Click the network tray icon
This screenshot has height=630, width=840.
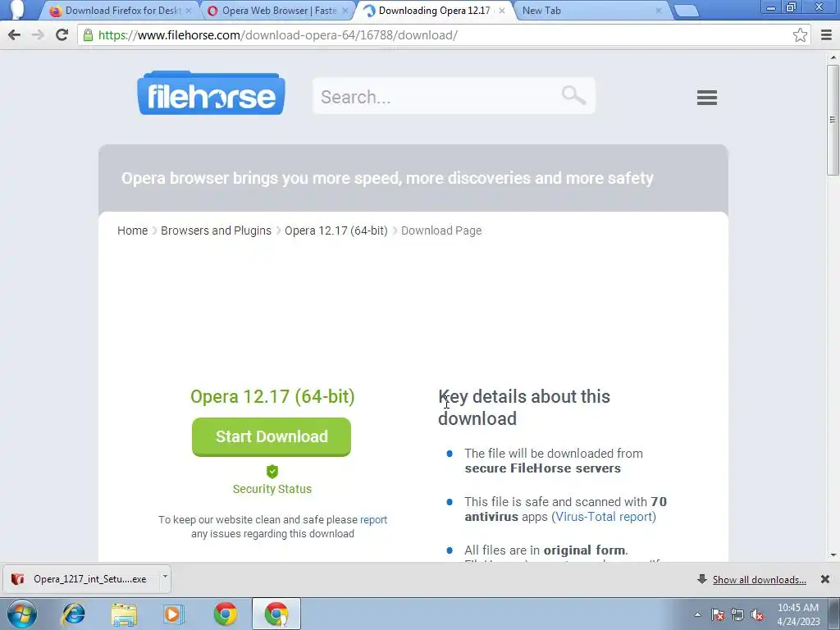pyautogui.click(x=737, y=615)
